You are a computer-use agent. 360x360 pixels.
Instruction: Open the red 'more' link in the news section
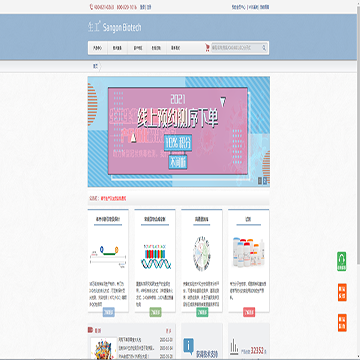coord(168,331)
